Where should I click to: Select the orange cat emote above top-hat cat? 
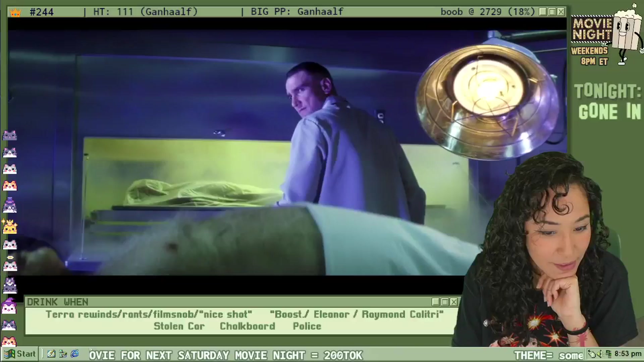tap(9, 185)
